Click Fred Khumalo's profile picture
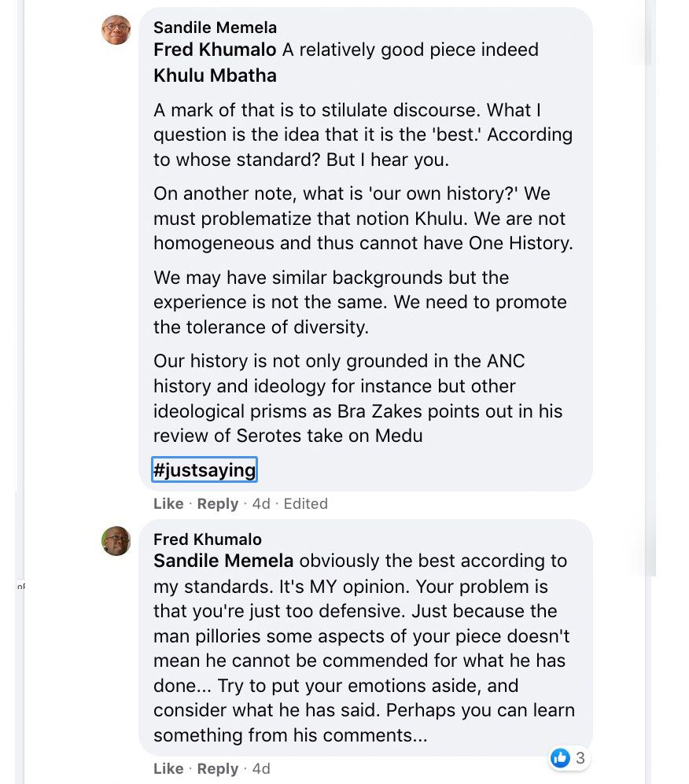Image resolution: width=689 pixels, height=784 pixels. pos(116,541)
